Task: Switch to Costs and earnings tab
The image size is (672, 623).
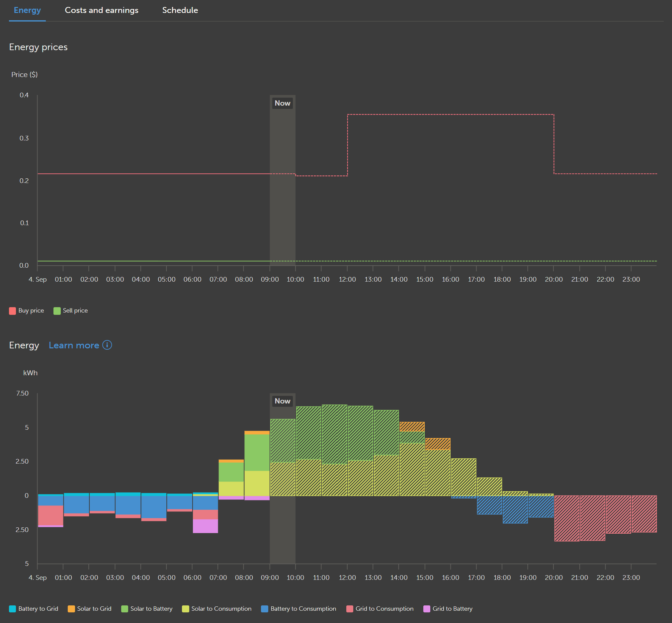Action: coord(102,10)
